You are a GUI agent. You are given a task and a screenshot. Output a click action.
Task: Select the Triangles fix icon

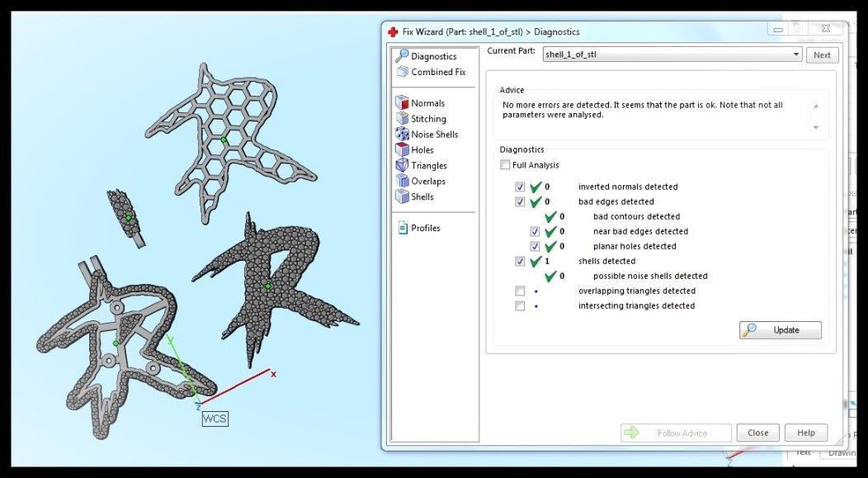coord(402,165)
